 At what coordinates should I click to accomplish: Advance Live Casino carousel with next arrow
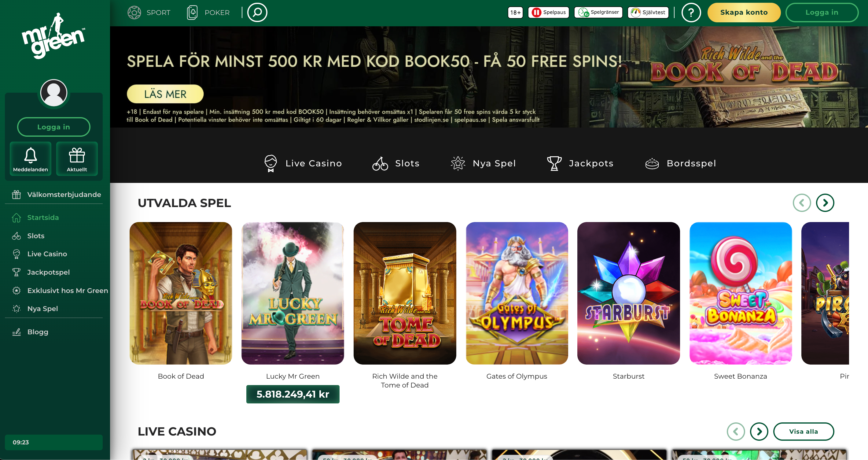click(759, 431)
